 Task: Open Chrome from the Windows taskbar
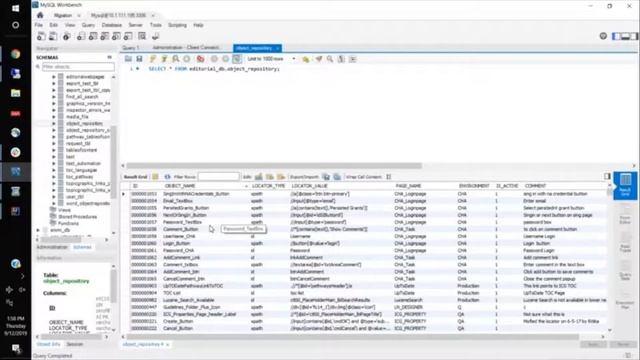16,54
